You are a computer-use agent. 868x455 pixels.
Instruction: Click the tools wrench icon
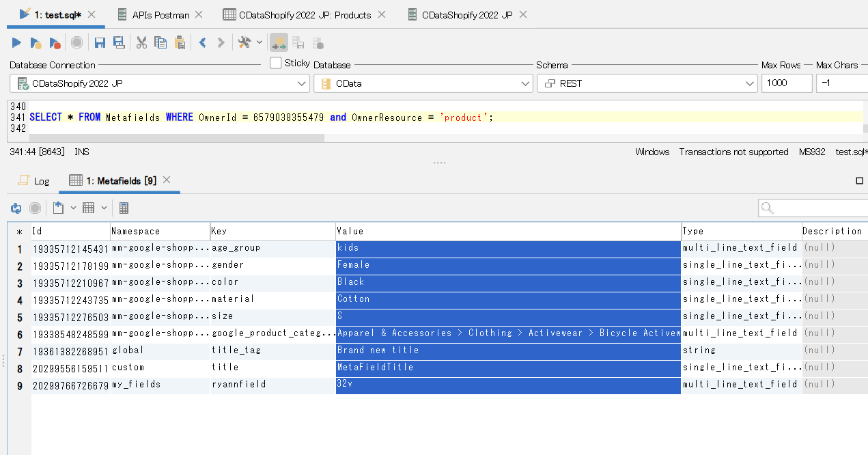pyautogui.click(x=244, y=43)
